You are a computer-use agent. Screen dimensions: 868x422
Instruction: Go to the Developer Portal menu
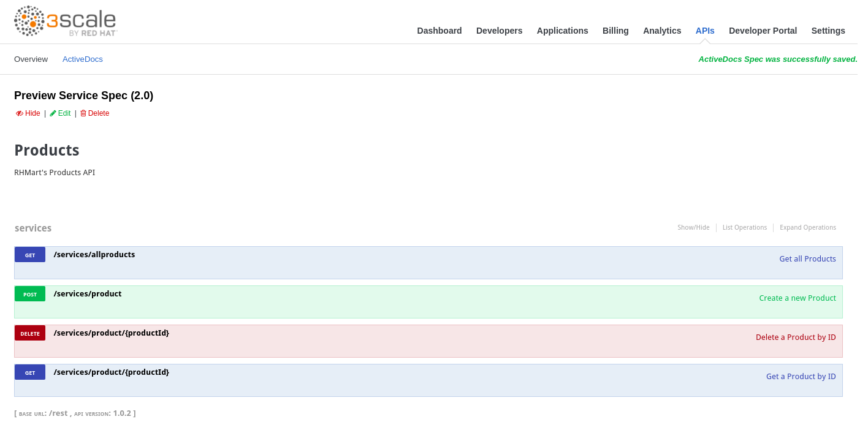coord(763,31)
